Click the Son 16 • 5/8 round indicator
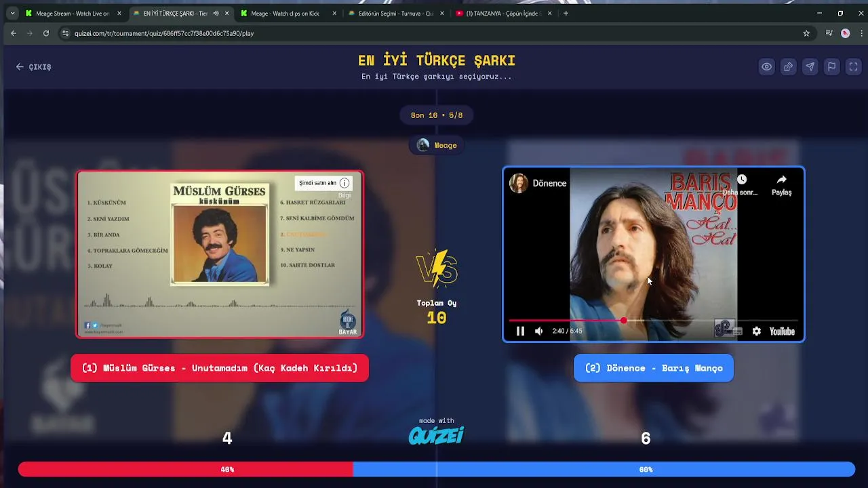This screenshot has width=868, height=488. pos(437,115)
